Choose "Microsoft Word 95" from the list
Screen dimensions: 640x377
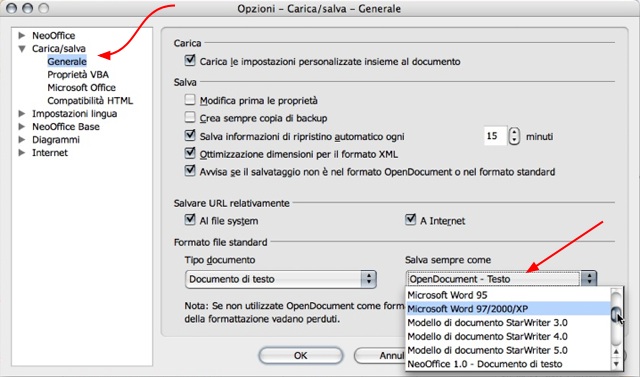pos(508,295)
